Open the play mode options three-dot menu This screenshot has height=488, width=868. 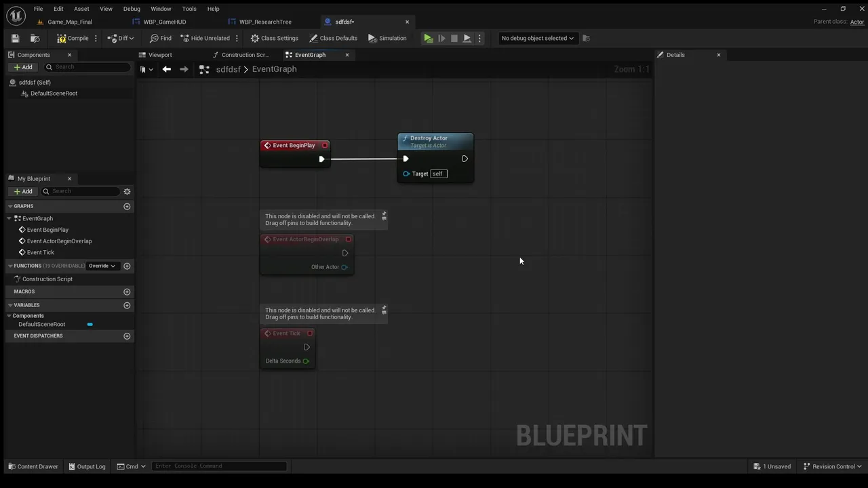tap(479, 39)
